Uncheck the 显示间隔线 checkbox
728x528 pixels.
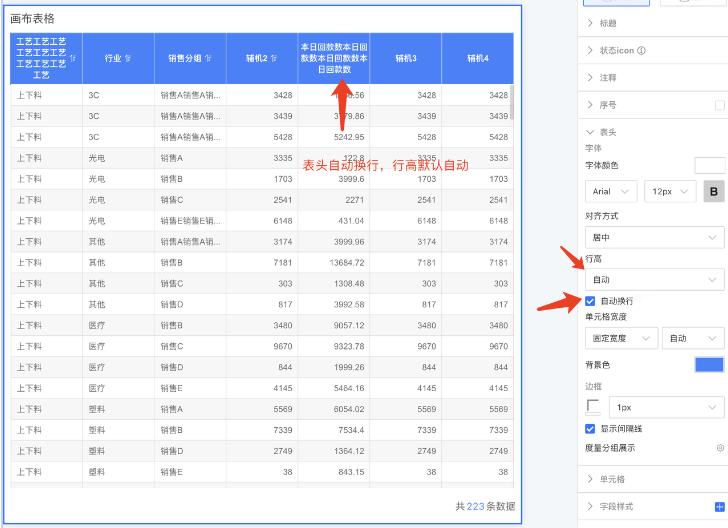(x=590, y=428)
